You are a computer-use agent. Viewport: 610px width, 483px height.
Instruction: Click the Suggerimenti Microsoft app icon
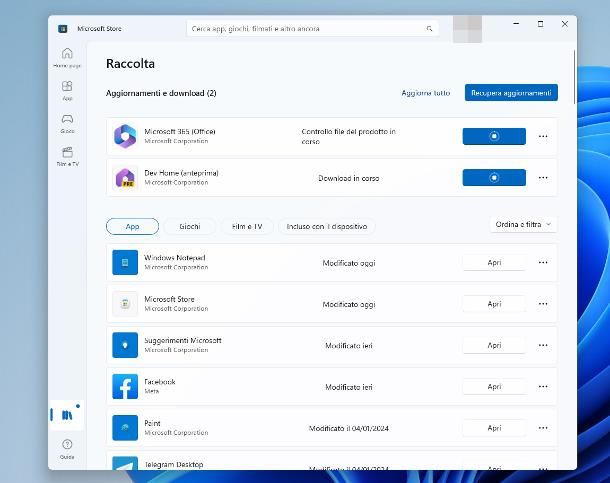pos(125,345)
